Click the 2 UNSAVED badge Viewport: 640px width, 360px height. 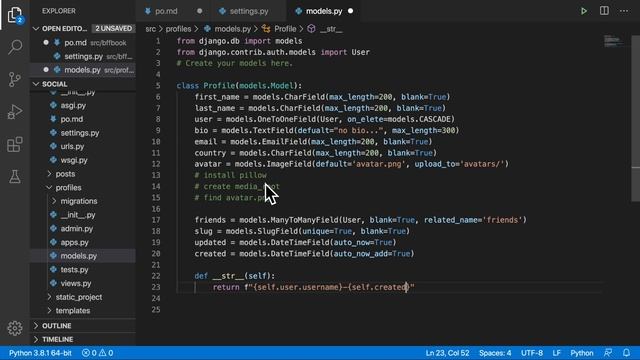click(113, 29)
